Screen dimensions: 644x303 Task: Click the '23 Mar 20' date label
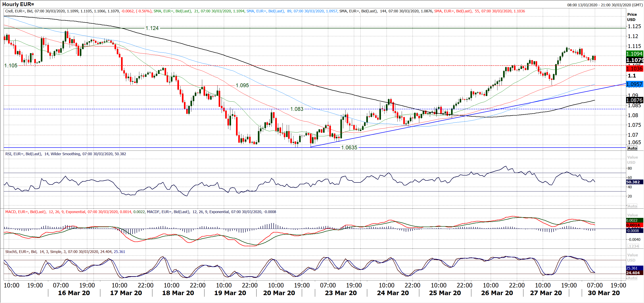[x=341, y=293]
